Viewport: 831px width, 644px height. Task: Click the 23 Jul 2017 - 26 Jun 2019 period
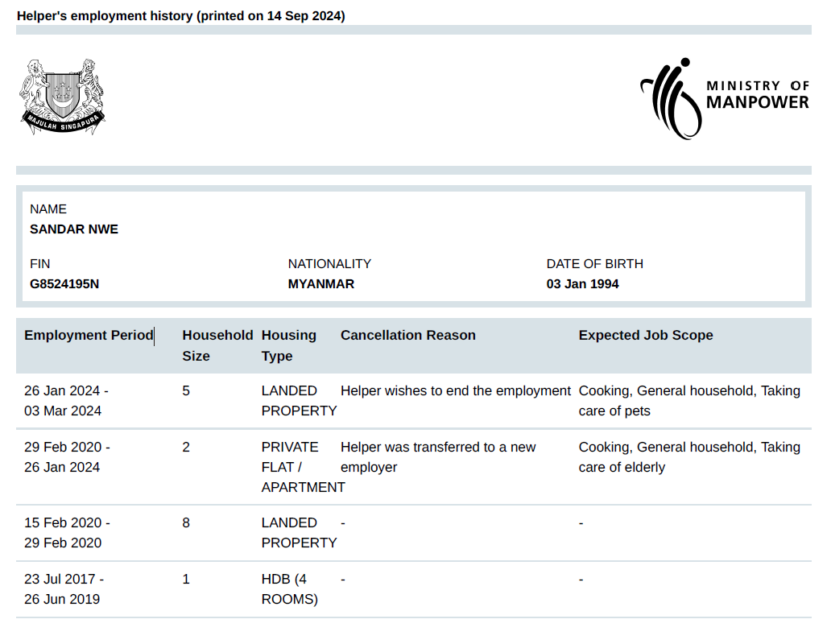point(64,589)
